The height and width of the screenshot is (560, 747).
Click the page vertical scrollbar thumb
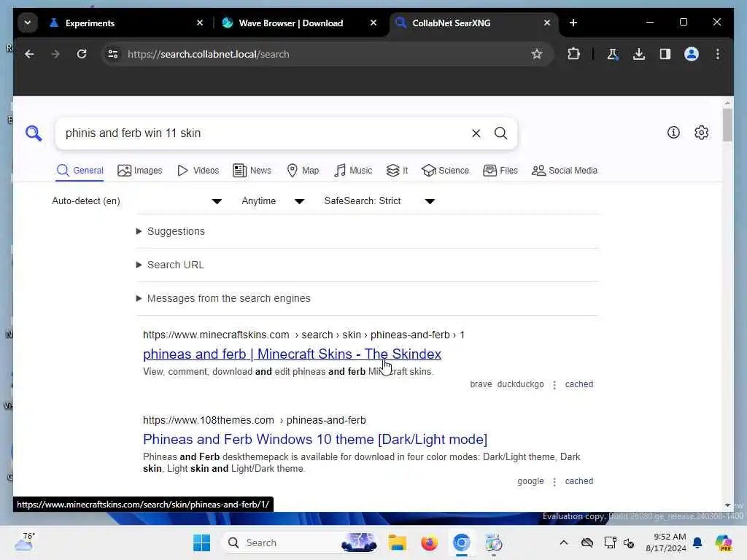pos(727,125)
